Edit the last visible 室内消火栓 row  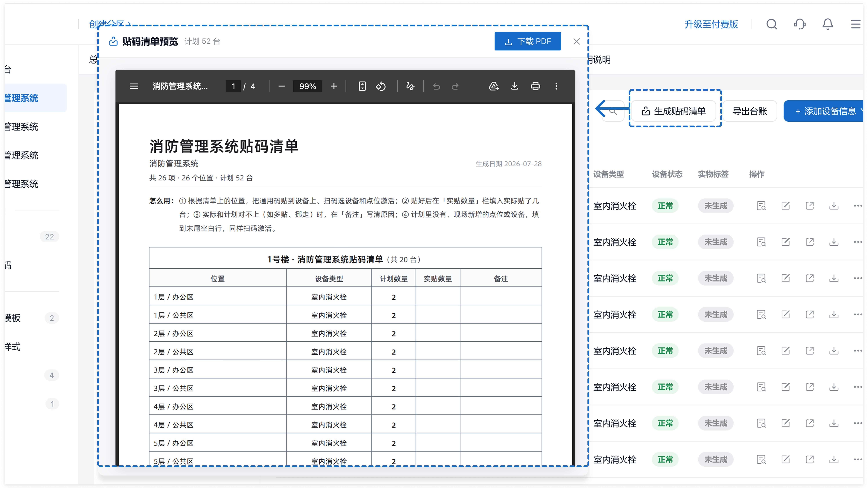coord(785,459)
